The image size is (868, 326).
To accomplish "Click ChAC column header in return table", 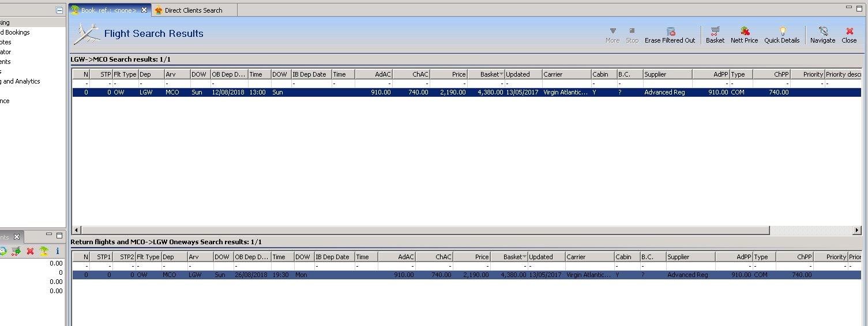I will point(434,257).
